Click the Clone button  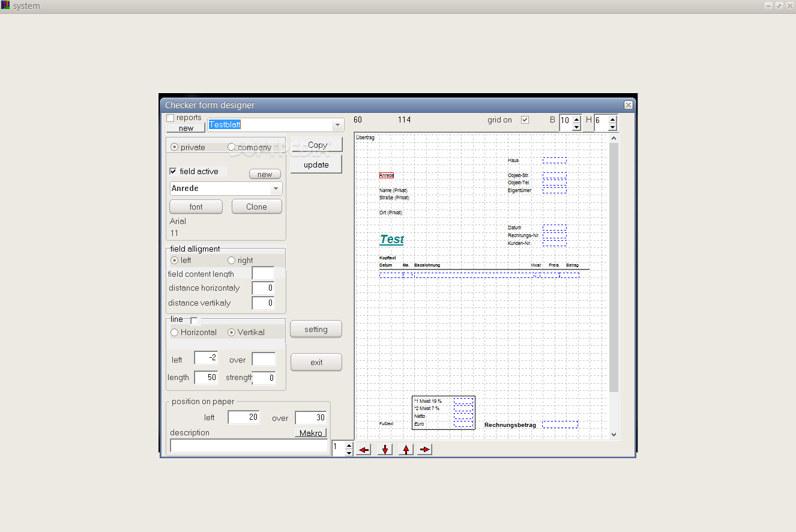click(256, 207)
